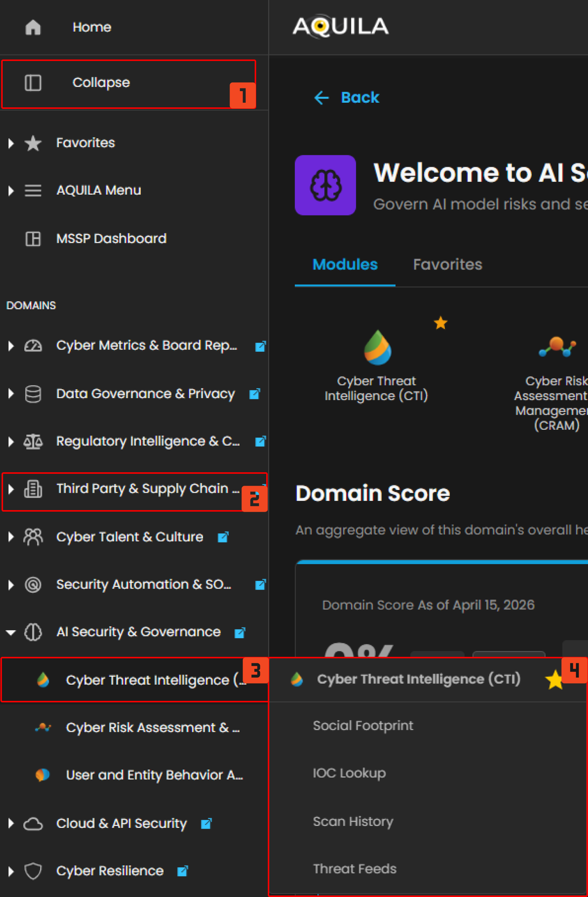This screenshot has height=897, width=588.
Task: Click the Domain Score heading
Action: pos(373,493)
